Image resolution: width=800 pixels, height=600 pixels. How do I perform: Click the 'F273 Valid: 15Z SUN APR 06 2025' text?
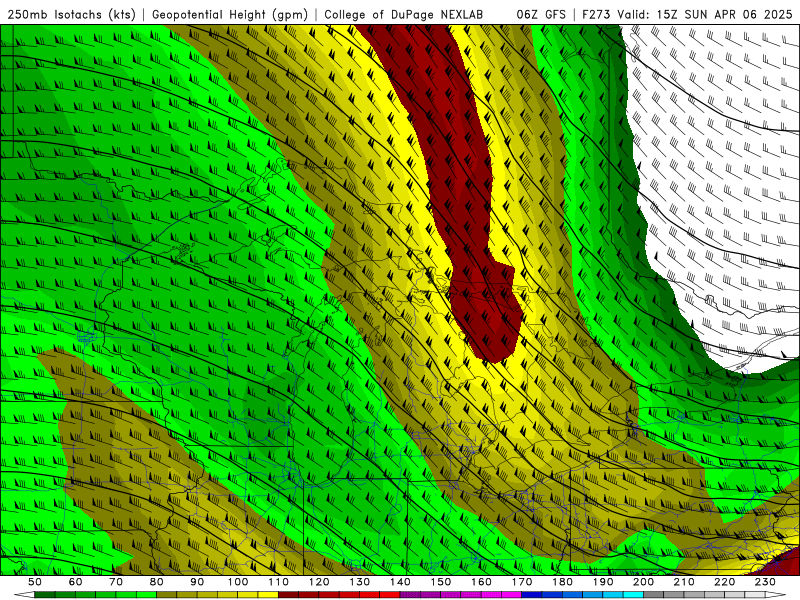(x=687, y=15)
